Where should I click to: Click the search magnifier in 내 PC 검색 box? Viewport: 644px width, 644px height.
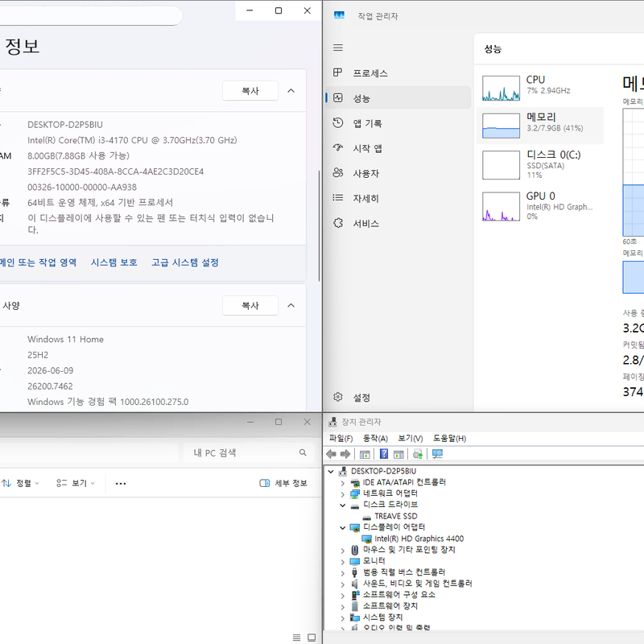303,452
